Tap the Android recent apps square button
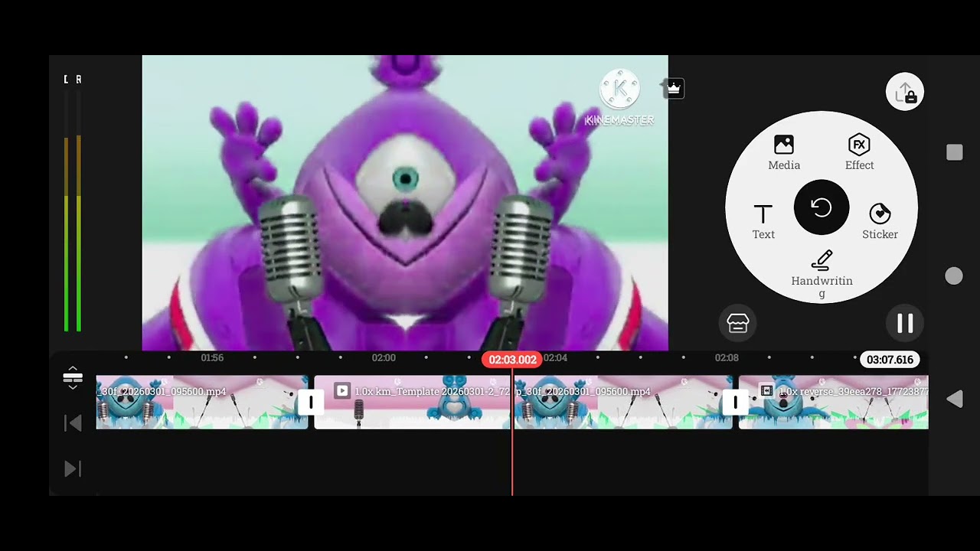Image resolution: width=980 pixels, height=551 pixels. (x=954, y=152)
